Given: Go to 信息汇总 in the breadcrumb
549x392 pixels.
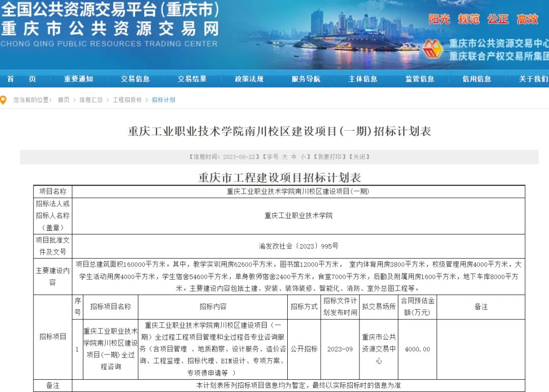Looking at the screenshot, I should point(91,100).
